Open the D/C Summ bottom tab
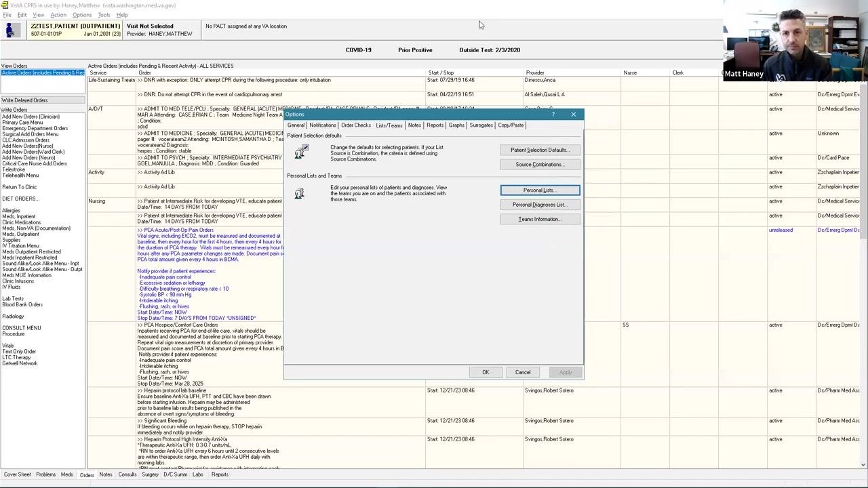This screenshot has height=488, width=868. pos(175,474)
